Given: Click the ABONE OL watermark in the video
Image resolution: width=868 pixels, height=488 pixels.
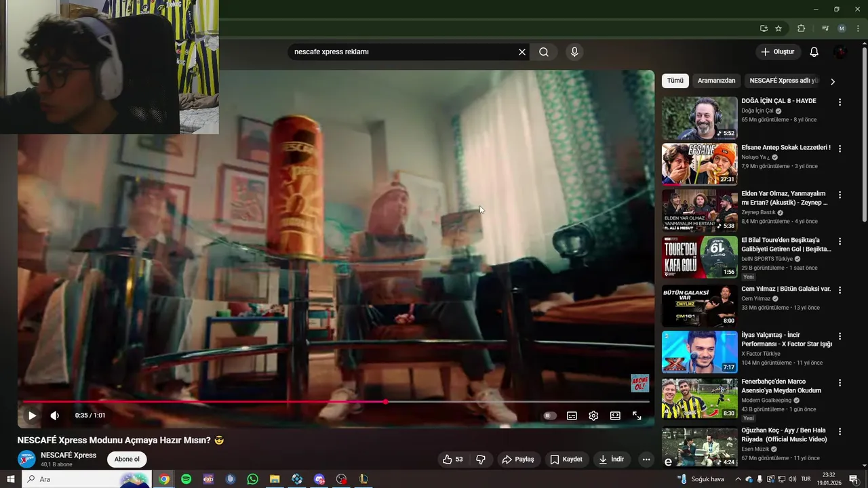Looking at the screenshot, I should (639, 383).
